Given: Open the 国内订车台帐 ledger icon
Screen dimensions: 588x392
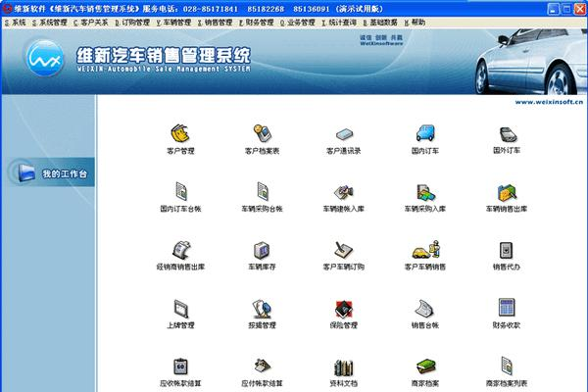Looking at the screenshot, I should click(x=180, y=192).
